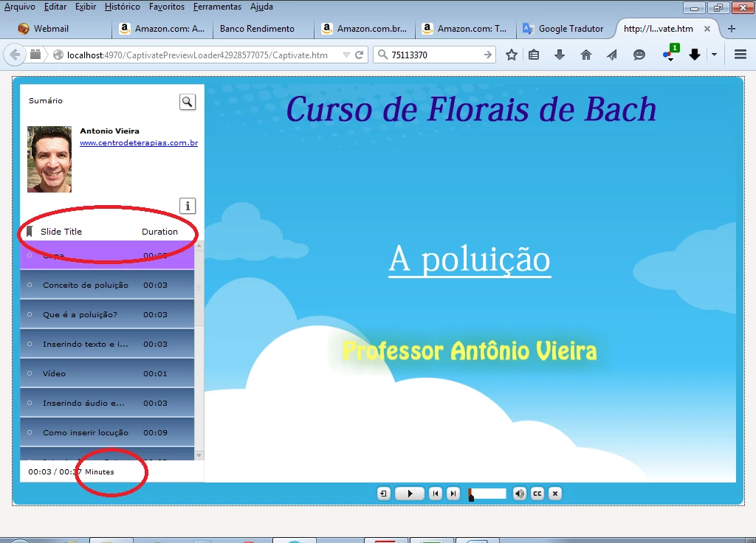Click the Amazon.com: T... tab
756x543 pixels.
(x=465, y=29)
